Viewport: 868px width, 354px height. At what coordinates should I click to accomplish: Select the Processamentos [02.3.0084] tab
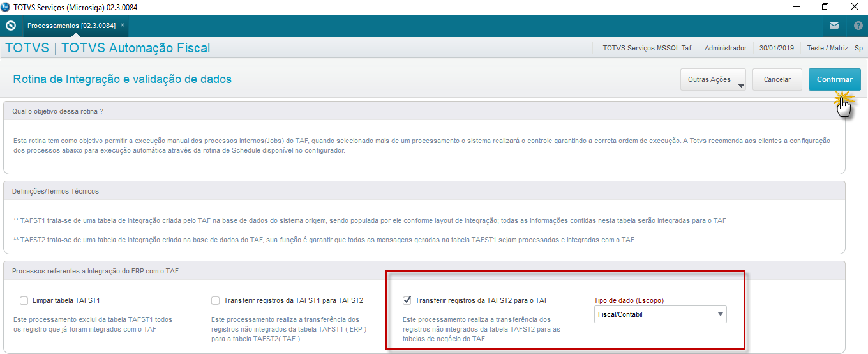click(71, 26)
